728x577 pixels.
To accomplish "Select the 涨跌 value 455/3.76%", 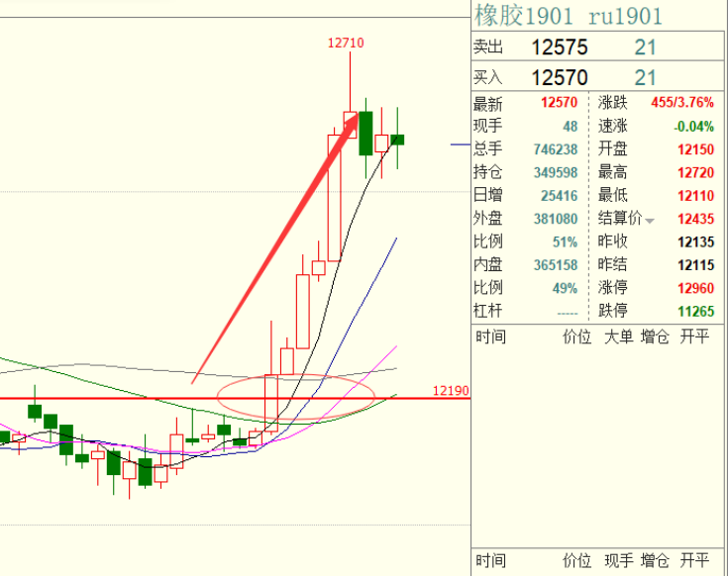I will (682, 103).
